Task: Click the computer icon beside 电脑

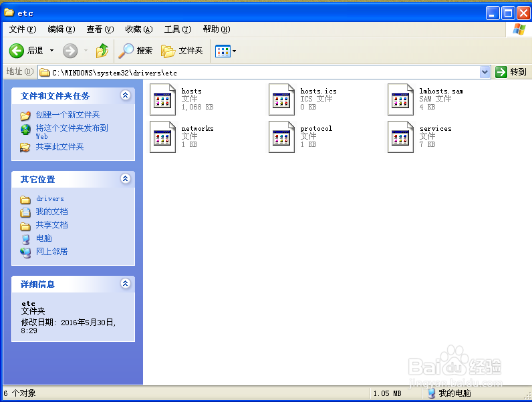Action: pos(26,240)
